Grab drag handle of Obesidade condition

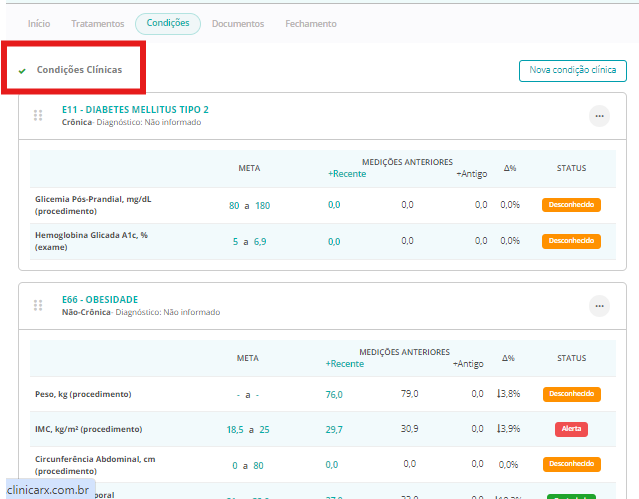[38, 305]
